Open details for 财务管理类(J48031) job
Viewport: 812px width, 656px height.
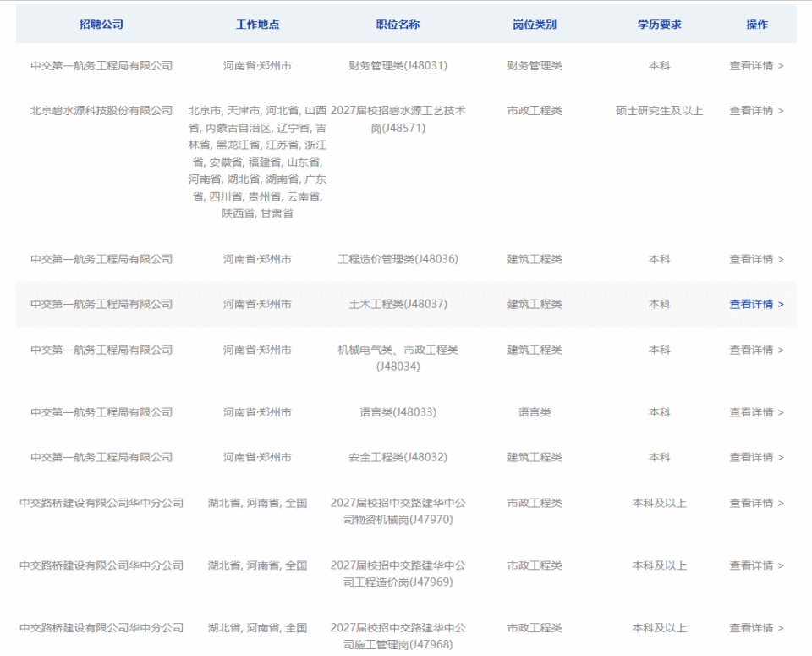click(x=756, y=66)
